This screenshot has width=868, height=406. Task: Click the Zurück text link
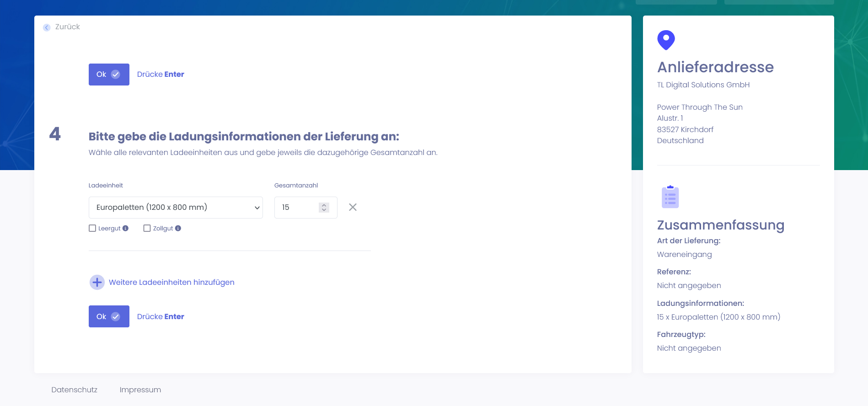(x=68, y=27)
